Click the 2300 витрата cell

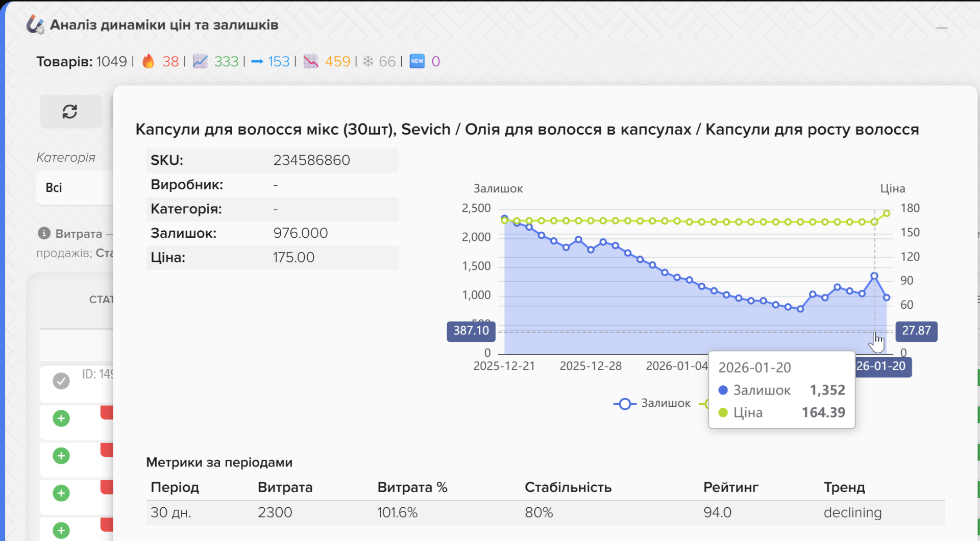pyautogui.click(x=275, y=512)
